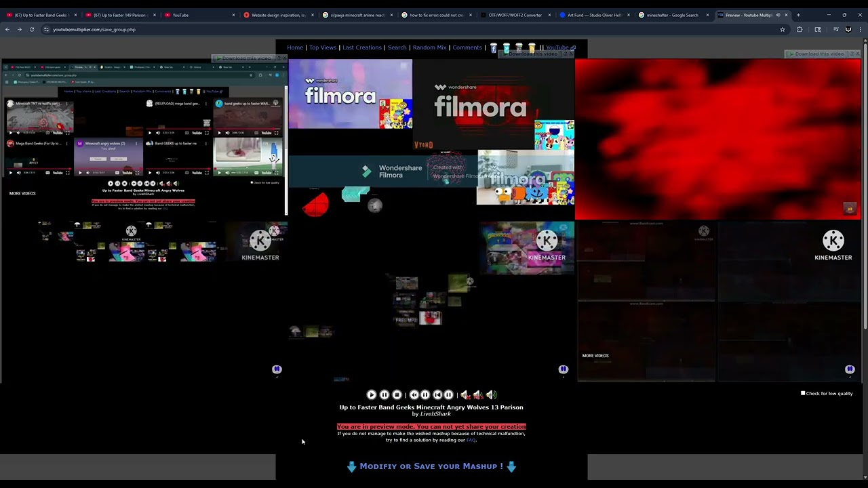Switch to the Up to Faster 149 Parison tab
Screen dimensions: 868x488
(121, 15)
